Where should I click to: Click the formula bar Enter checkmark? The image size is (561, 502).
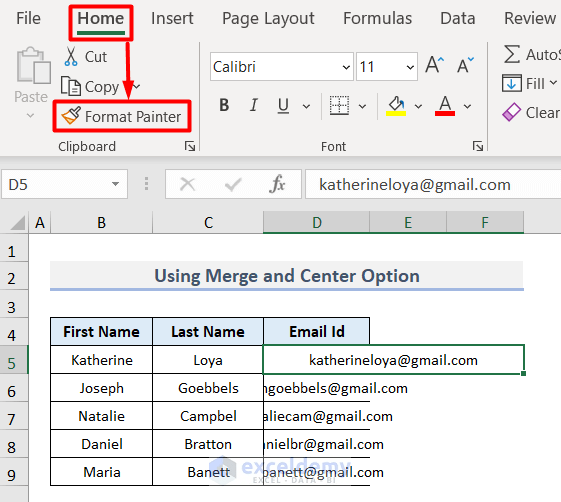tap(233, 185)
